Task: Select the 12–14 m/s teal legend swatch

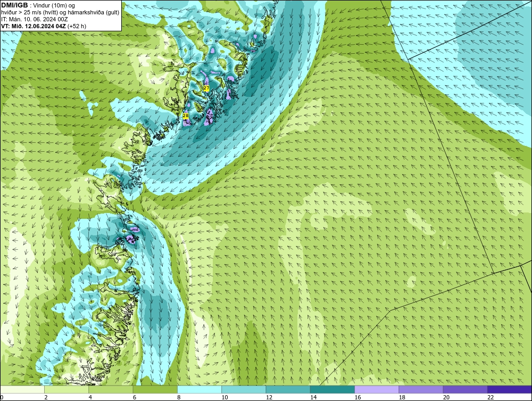Action: click(288, 389)
